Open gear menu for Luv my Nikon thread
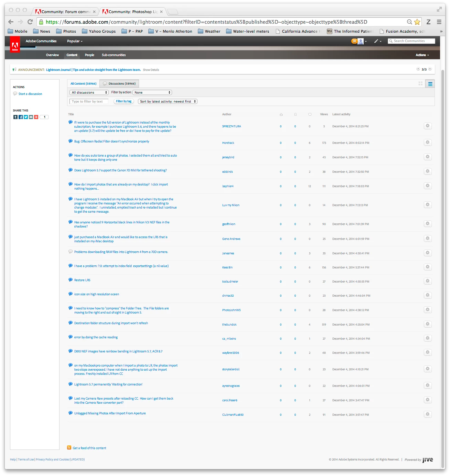Image resolution: width=450 pixels, height=476 pixels. 428,205
